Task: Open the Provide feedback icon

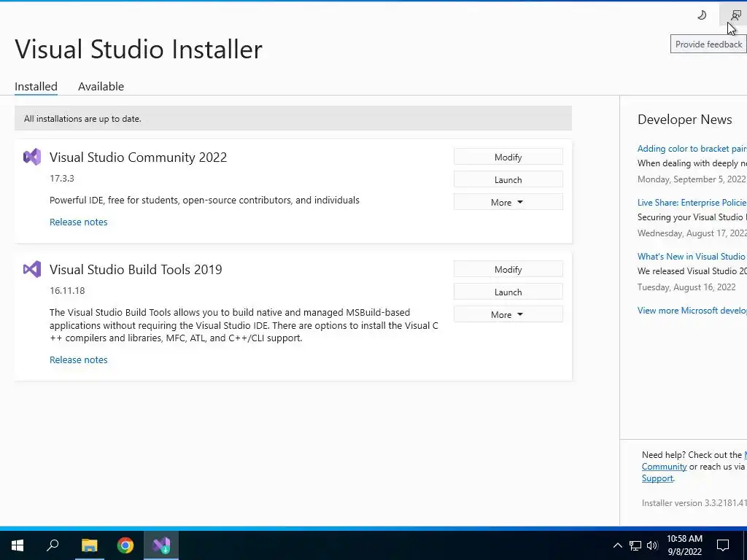Action: 735,15
